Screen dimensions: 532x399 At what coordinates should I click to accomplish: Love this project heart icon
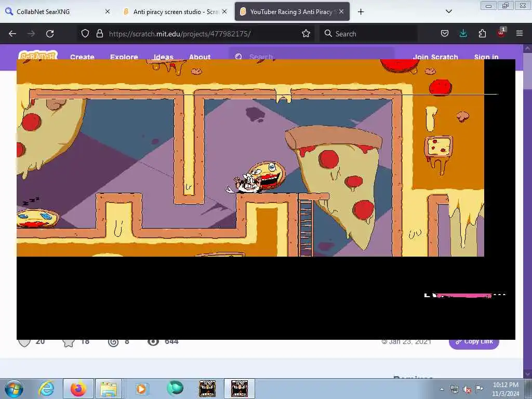click(x=24, y=343)
